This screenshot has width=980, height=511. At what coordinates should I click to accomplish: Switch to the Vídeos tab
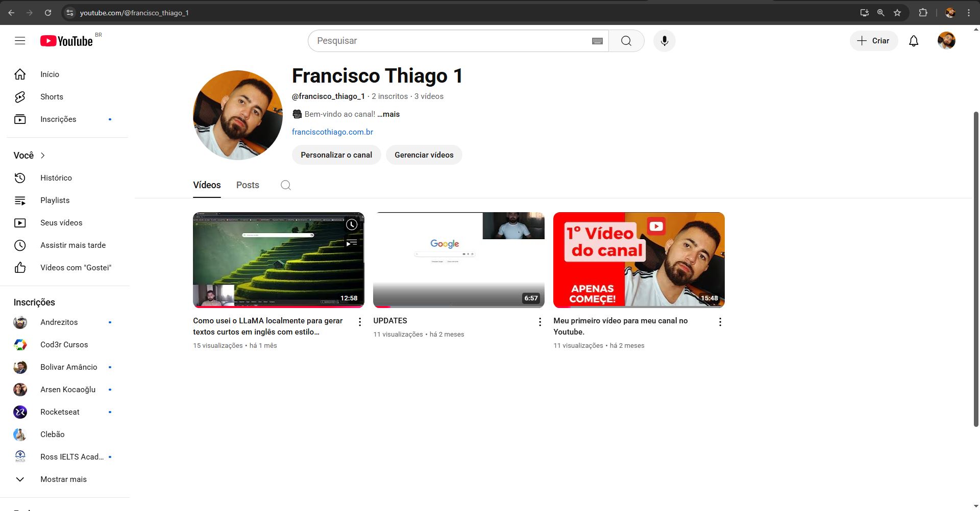[x=206, y=185]
